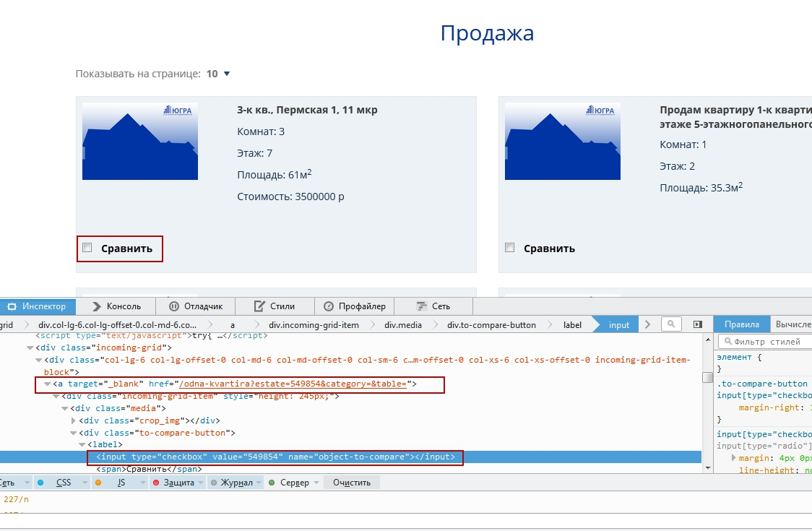Select the 'a' breadcrumb

pos(233,325)
